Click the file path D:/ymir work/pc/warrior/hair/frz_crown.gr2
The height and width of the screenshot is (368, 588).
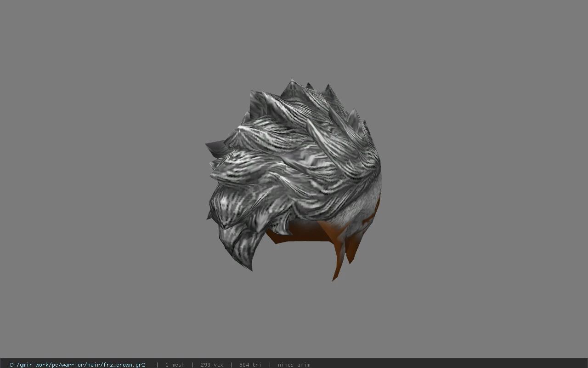(x=78, y=365)
